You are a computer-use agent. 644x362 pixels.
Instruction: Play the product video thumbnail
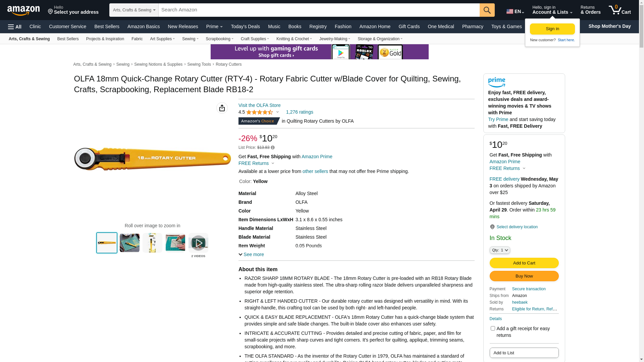(198, 243)
